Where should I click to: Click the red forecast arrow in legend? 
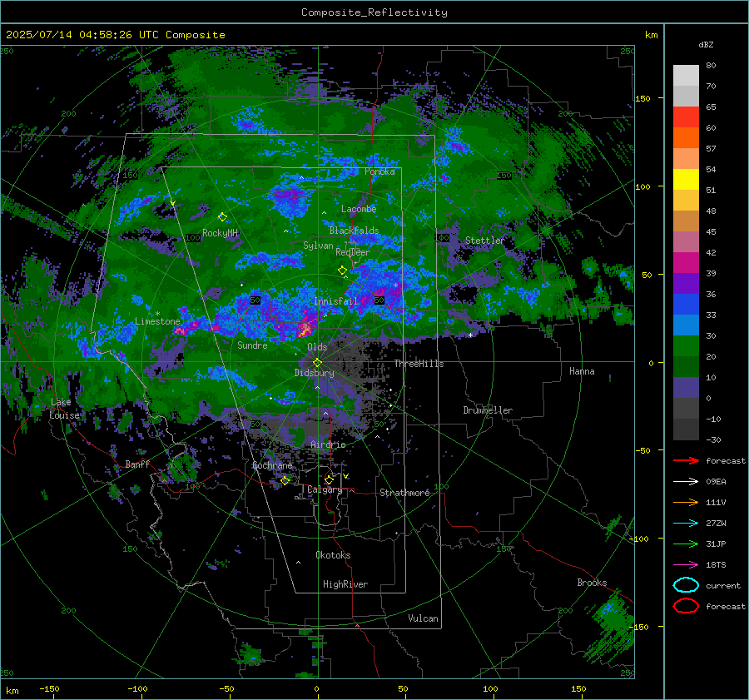686,460
